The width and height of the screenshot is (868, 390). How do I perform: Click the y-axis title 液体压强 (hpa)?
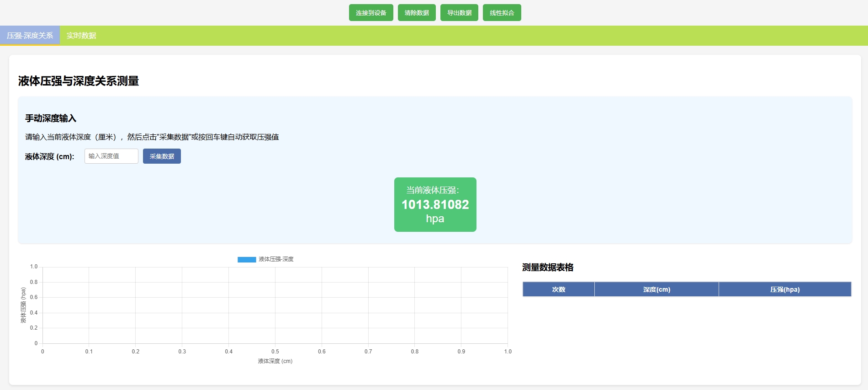click(23, 305)
